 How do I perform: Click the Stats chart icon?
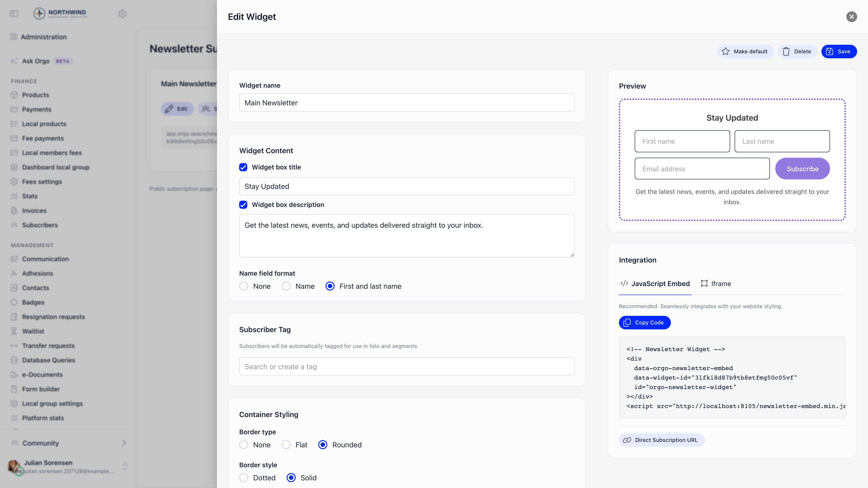point(14,196)
